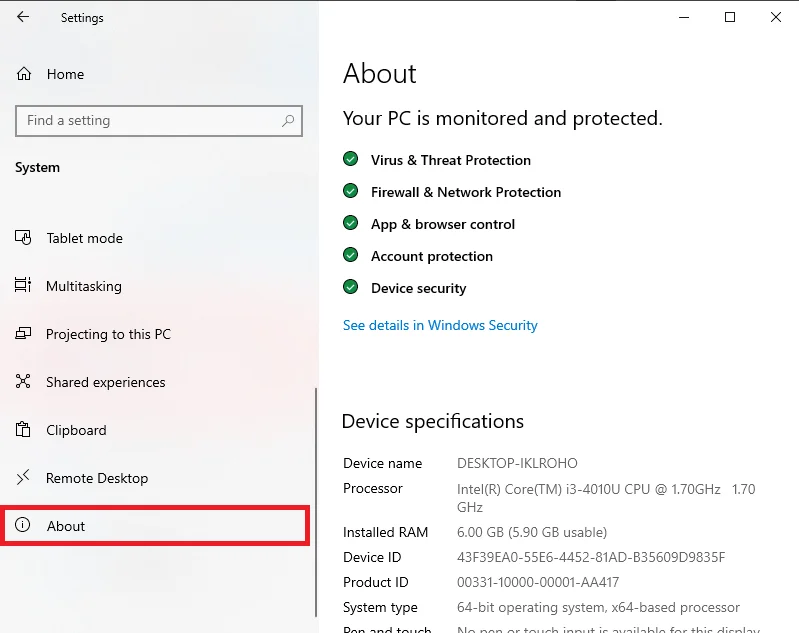Click the Projecting to this PC icon
The height and width of the screenshot is (633, 799).
(23, 333)
